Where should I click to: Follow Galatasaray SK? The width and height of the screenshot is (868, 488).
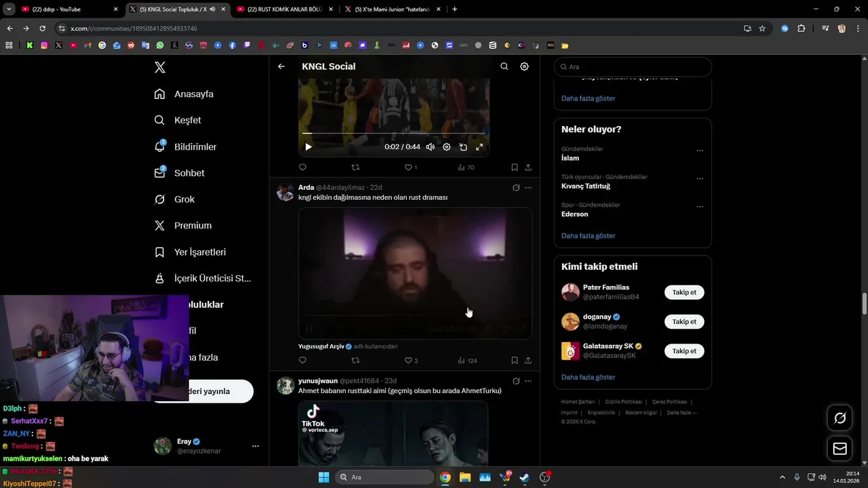point(684,351)
